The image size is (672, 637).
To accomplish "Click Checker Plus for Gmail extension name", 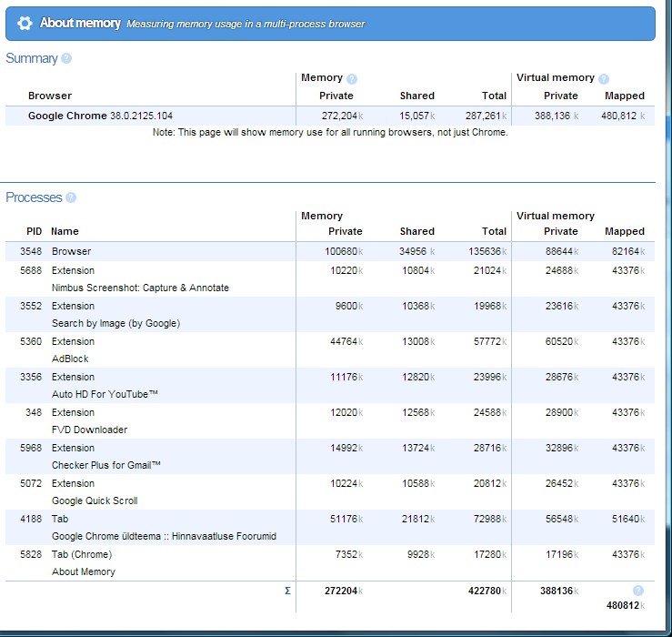I will point(105,465).
